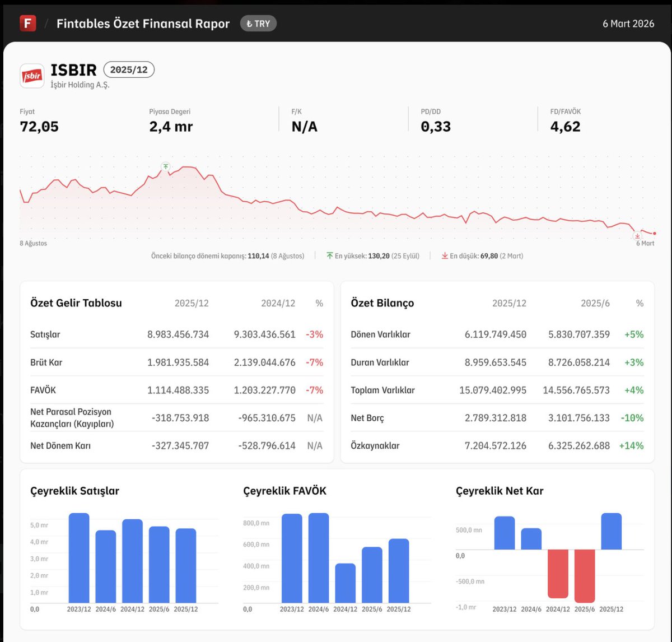Click the F/K value N/A

pos(304,127)
